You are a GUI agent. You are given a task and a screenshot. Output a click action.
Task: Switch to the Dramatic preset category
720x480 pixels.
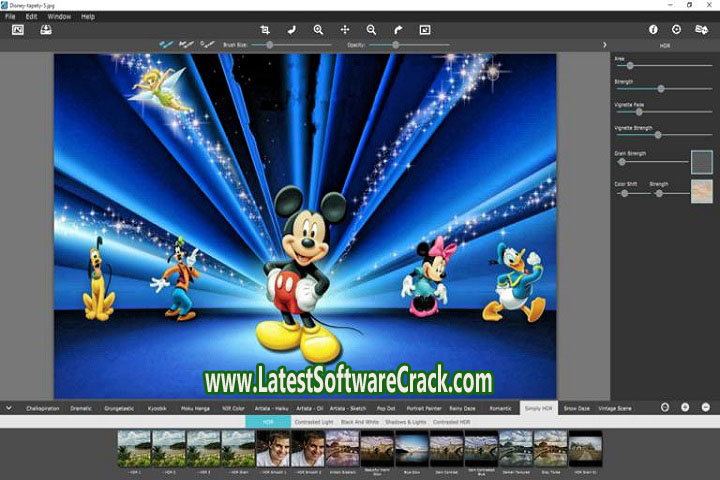coord(81,408)
